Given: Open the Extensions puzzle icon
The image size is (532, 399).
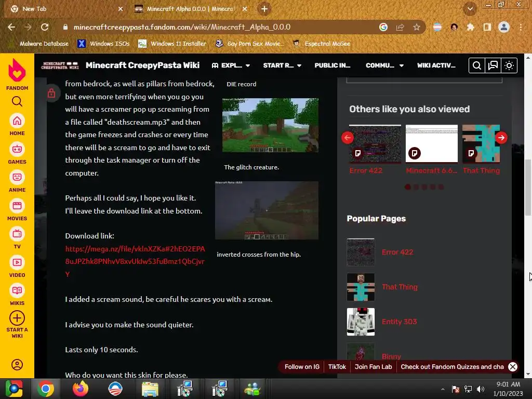Looking at the screenshot, I should [470, 27].
